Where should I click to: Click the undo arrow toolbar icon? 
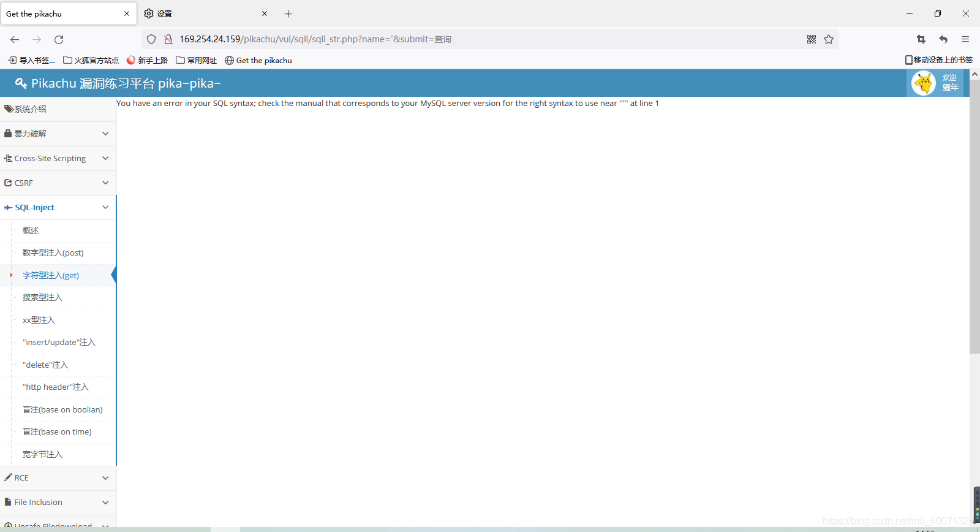tap(943, 39)
